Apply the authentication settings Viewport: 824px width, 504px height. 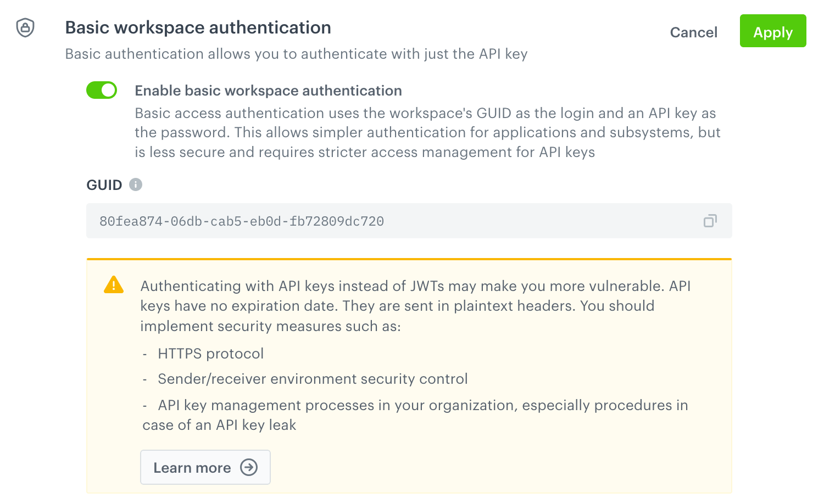pos(773,32)
